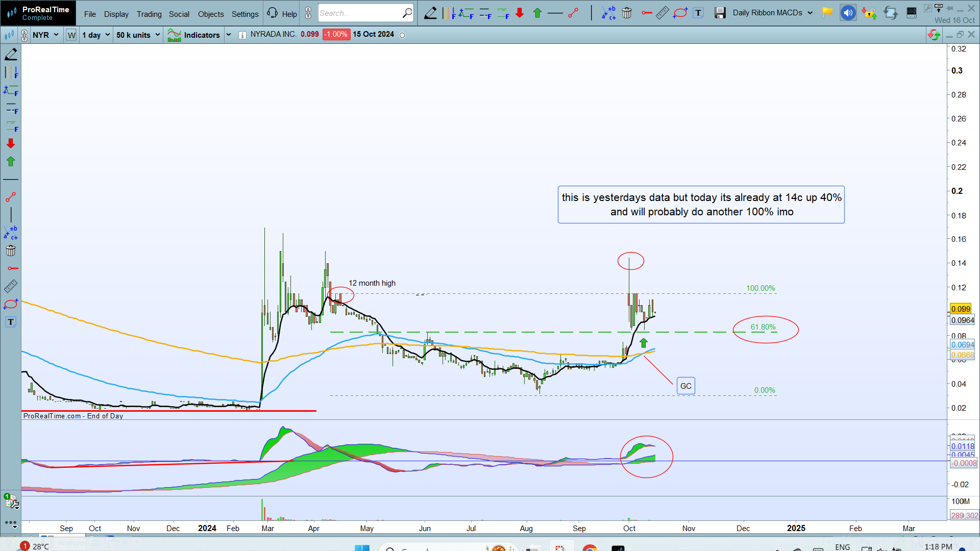Choose the green up arrow object in top toolbar
Viewport: 980px width, 551px height.
point(537,13)
